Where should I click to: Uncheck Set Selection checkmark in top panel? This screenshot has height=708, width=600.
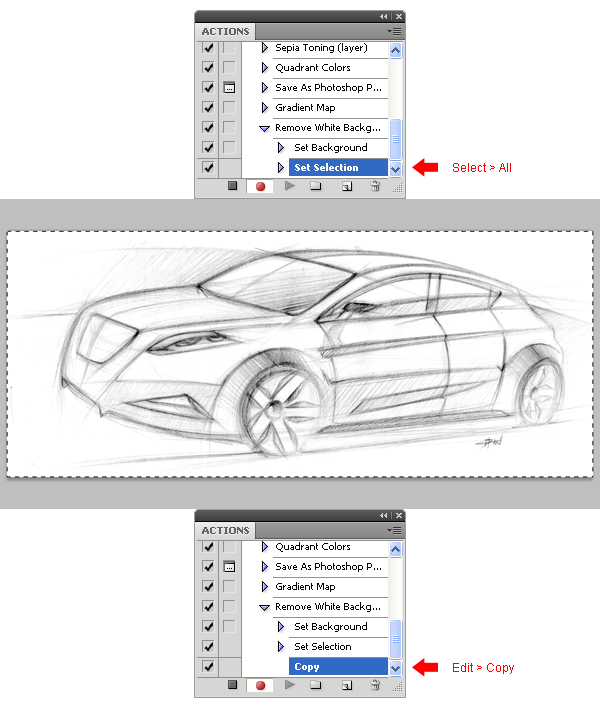(x=208, y=168)
